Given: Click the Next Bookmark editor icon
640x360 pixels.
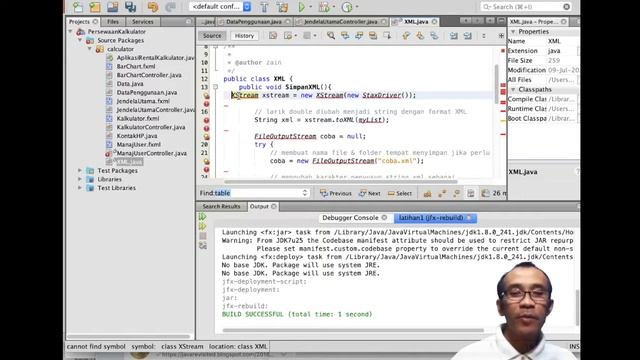Looking at the screenshot, I should tap(420, 36).
